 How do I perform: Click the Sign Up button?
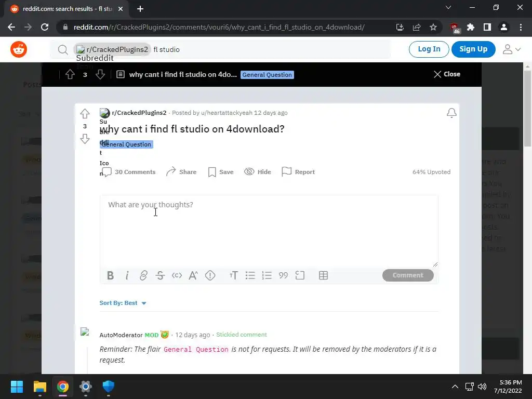pos(473,49)
